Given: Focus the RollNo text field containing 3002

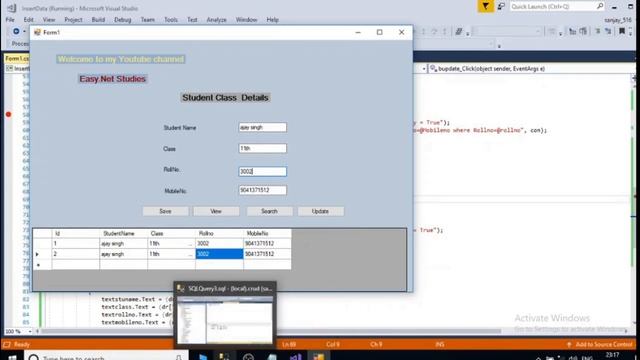Looking at the screenshot, I should (262, 171).
